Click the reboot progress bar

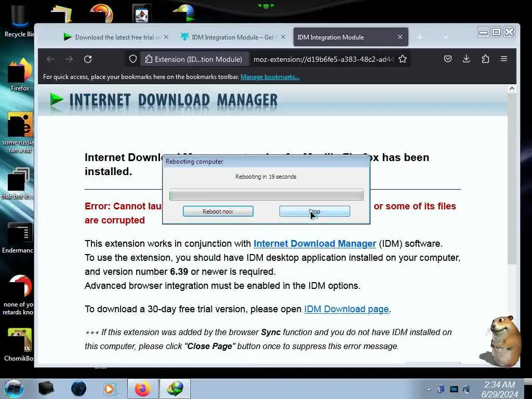coord(267,195)
